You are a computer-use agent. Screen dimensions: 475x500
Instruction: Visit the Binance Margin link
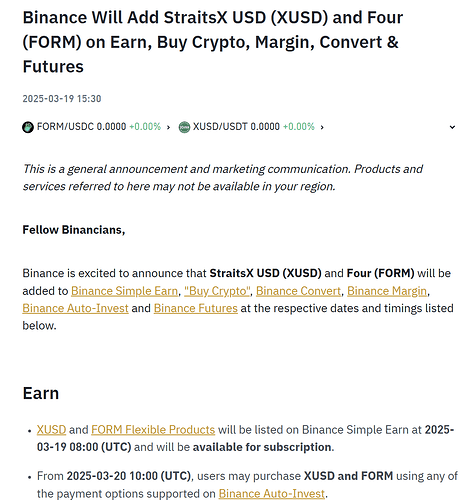pyautogui.click(x=387, y=291)
